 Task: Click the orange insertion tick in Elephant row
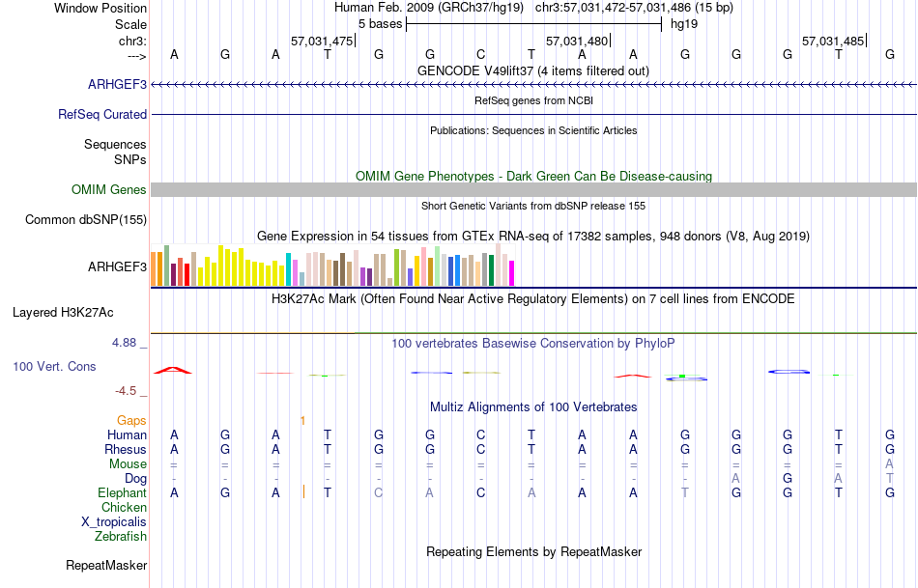click(303, 492)
